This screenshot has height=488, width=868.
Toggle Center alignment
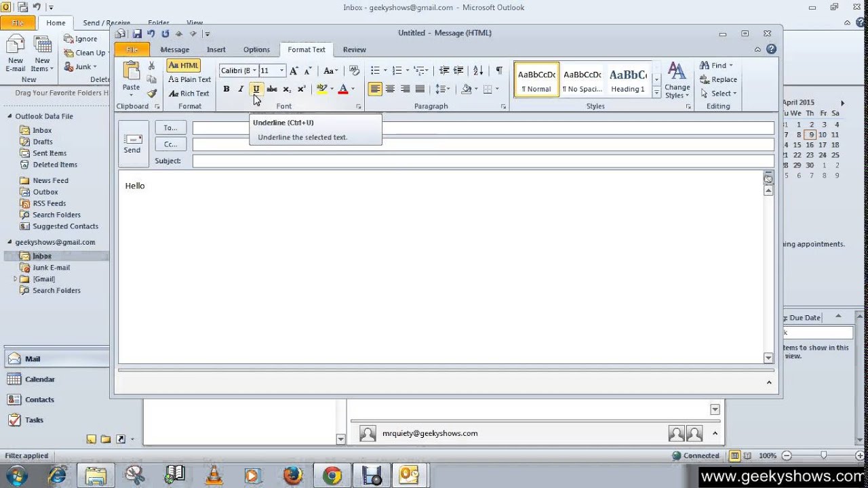pos(390,89)
